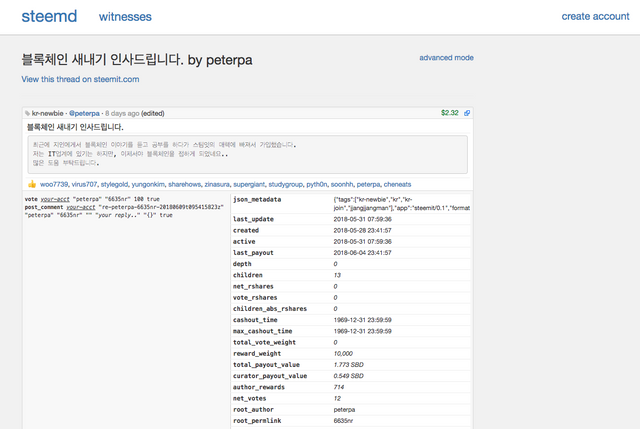Select the net_votes value 12
Viewport: 640px width, 429px height.
point(337,398)
